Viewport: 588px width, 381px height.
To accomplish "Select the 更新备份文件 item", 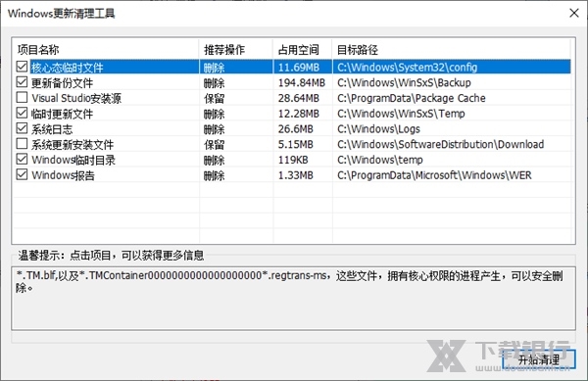I will pyautogui.click(x=63, y=83).
